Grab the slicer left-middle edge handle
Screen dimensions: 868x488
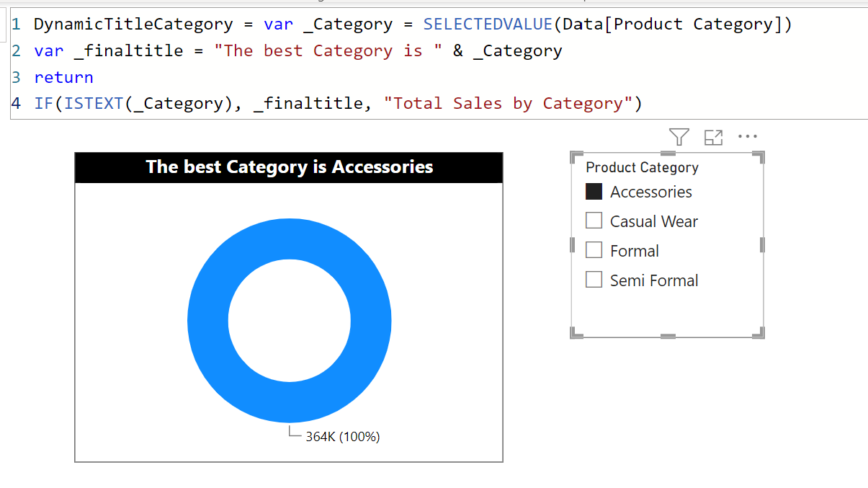(573, 245)
